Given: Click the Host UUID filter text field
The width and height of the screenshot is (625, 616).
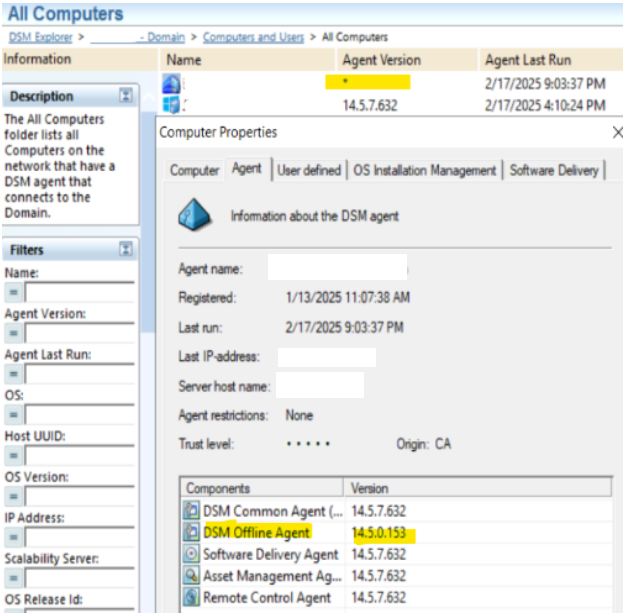Looking at the screenshot, I should tap(79, 456).
